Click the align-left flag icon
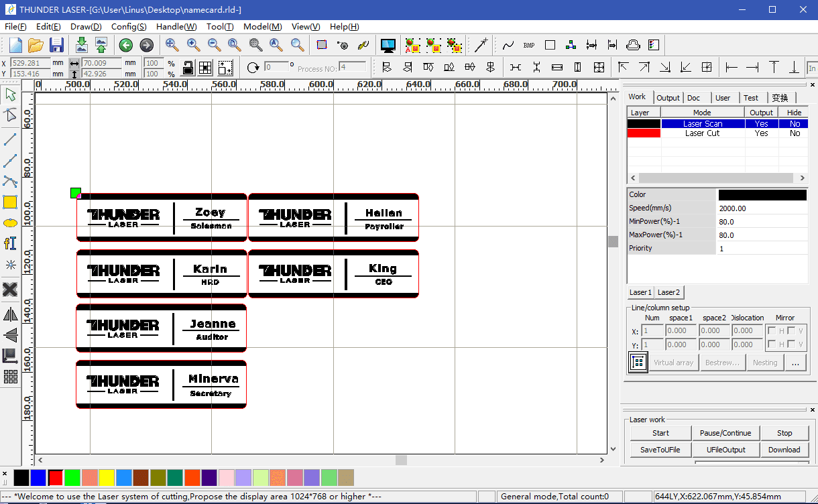The image size is (818, 504). pos(386,67)
